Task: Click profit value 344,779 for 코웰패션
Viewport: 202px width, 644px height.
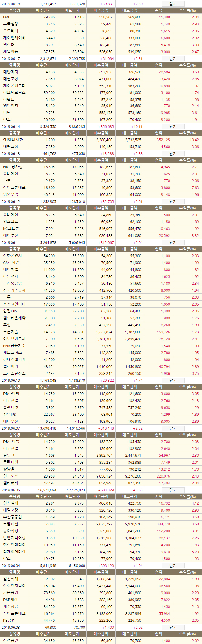Action: point(163,524)
